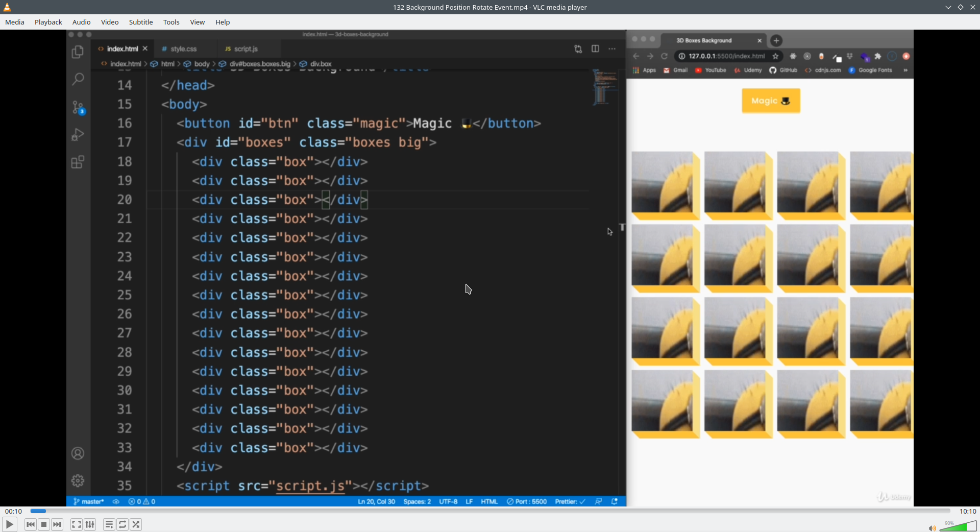Click the browser address bar 127.0.0.1:5500
Image resolution: width=980 pixels, height=532 pixels.
click(x=726, y=56)
